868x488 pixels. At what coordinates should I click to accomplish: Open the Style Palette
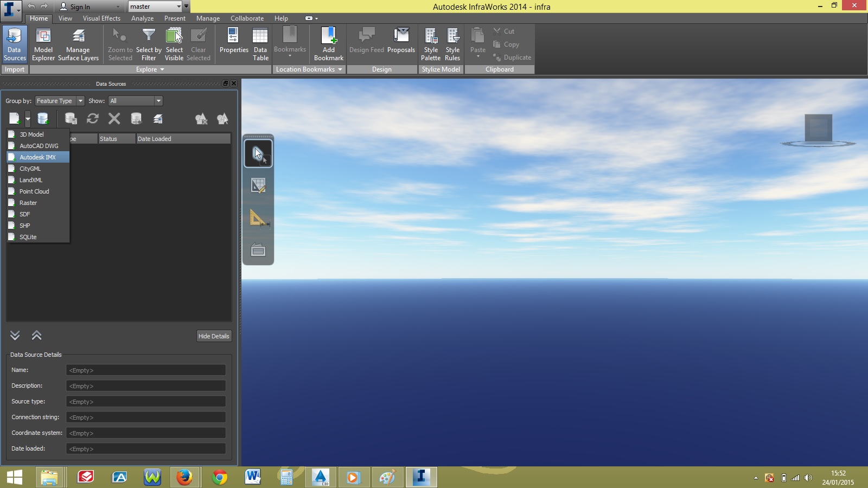pyautogui.click(x=431, y=44)
